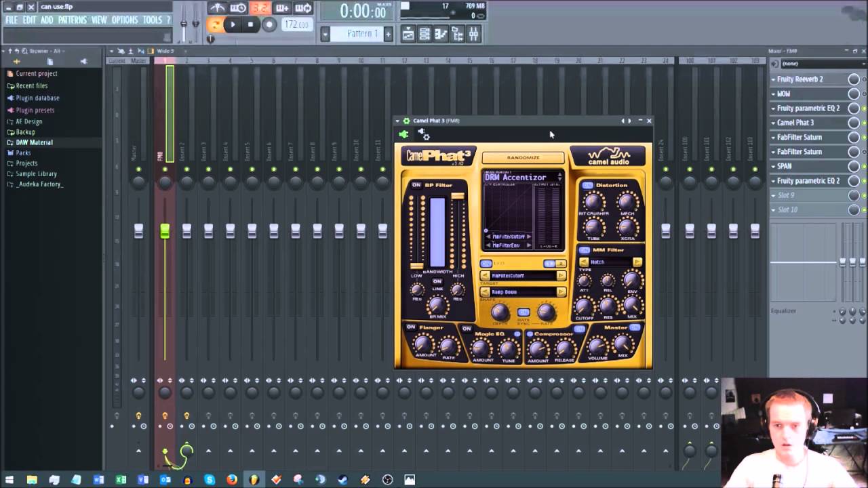Click the Compressor AMOUNT knob
The height and width of the screenshot is (488, 868).
[x=538, y=348]
